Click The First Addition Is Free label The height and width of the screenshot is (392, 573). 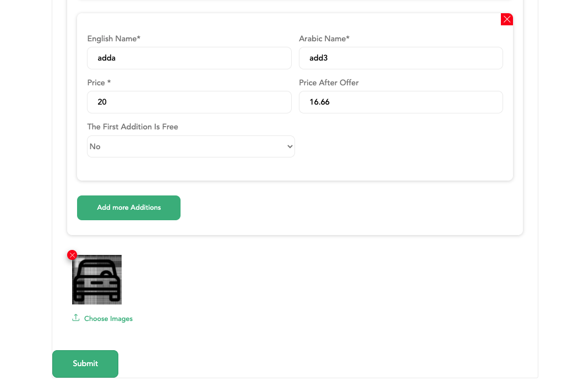(133, 127)
